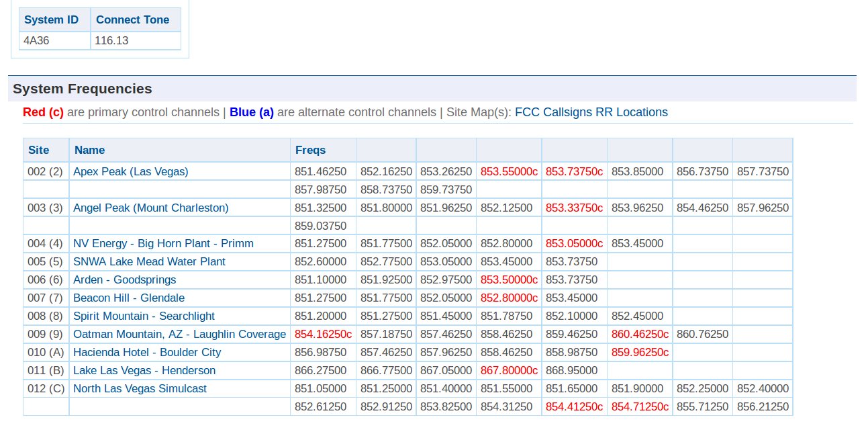Click control channel 853.73750c for Apex Peak

point(574,171)
